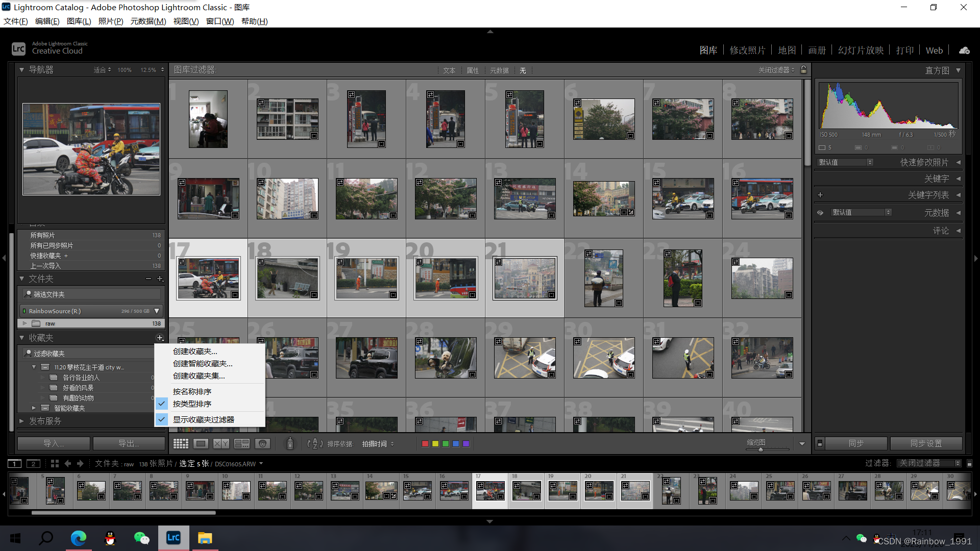
Task: Set navigator zoom to 适合
Action: click(x=102, y=70)
